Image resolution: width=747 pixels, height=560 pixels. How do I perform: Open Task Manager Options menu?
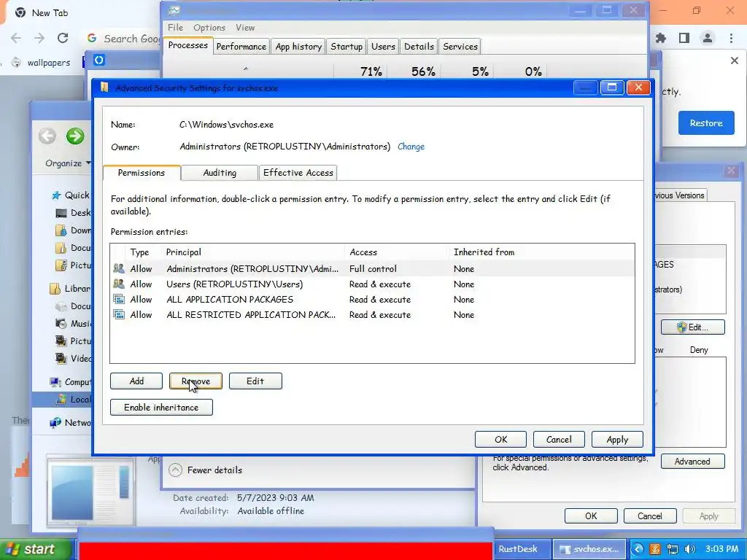click(209, 28)
